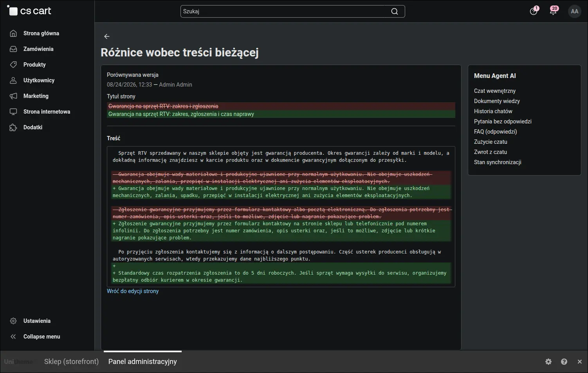Viewport: 588px width, 373px height.
Task: Click the added Zgłoszenie gwarancyjne paragraph
Action: (281, 231)
